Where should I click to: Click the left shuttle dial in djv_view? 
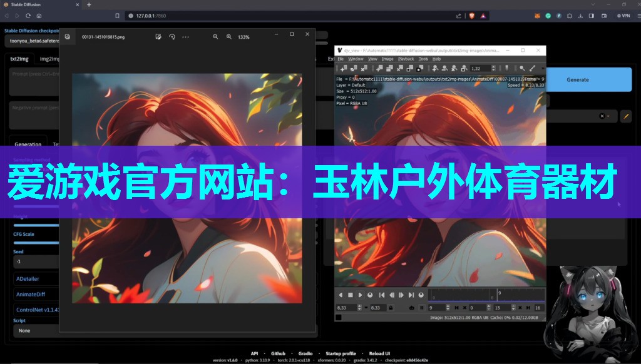pos(370,295)
